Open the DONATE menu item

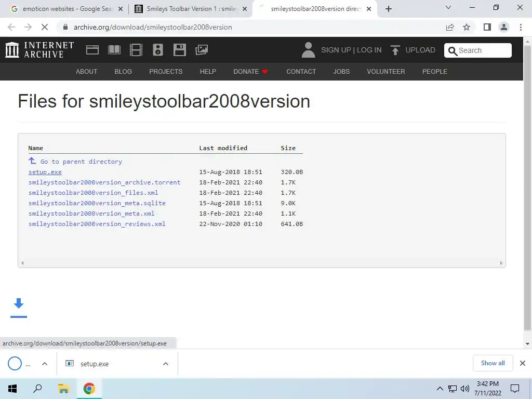coord(250,72)
